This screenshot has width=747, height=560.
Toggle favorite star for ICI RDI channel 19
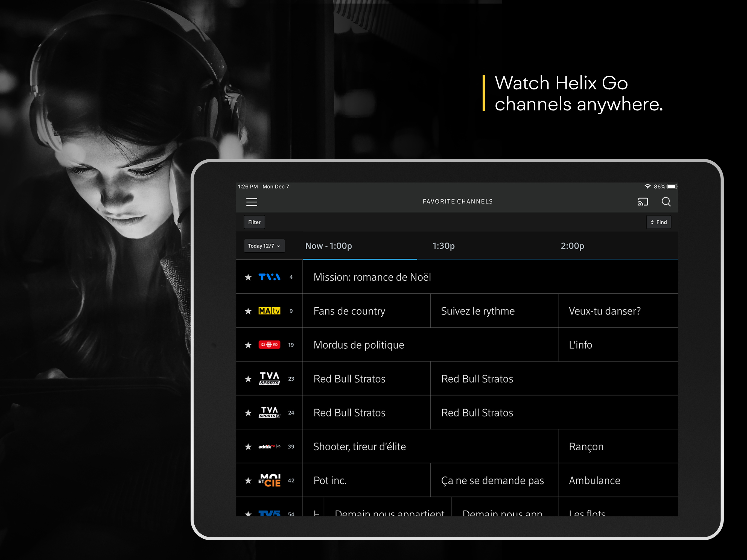pyautogui.click(x=248, y=345)
